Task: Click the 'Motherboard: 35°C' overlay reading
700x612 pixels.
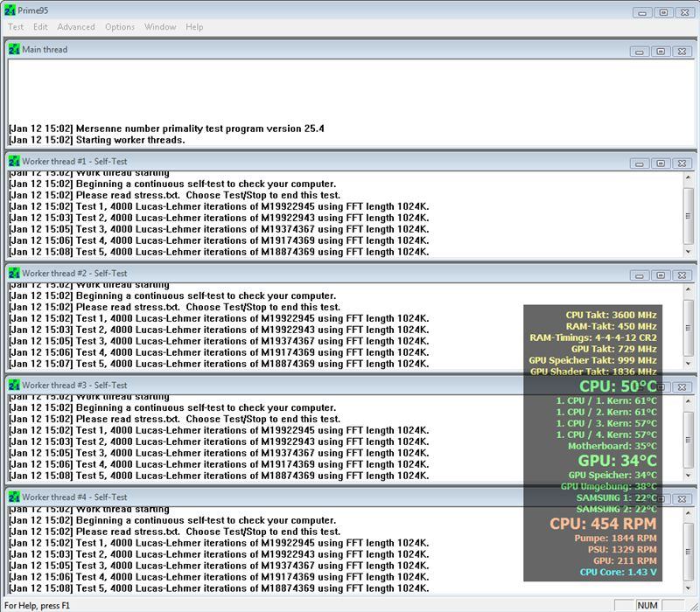Action: point(612,446)
